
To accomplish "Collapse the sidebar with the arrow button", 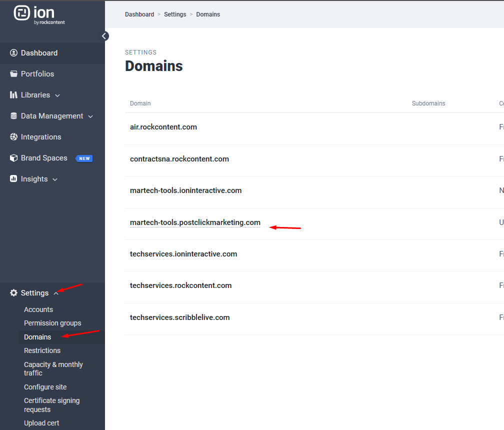I will click(104, 36).
